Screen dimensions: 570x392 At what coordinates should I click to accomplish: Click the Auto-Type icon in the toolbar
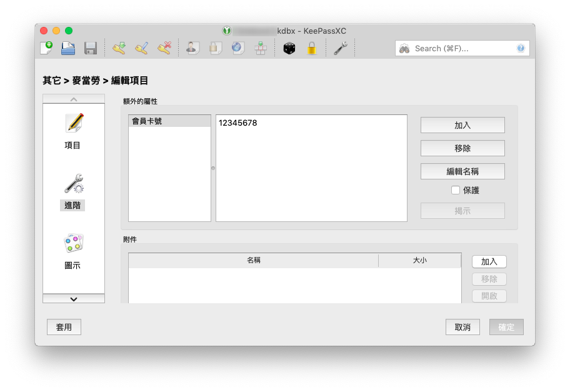coord(260,48)
